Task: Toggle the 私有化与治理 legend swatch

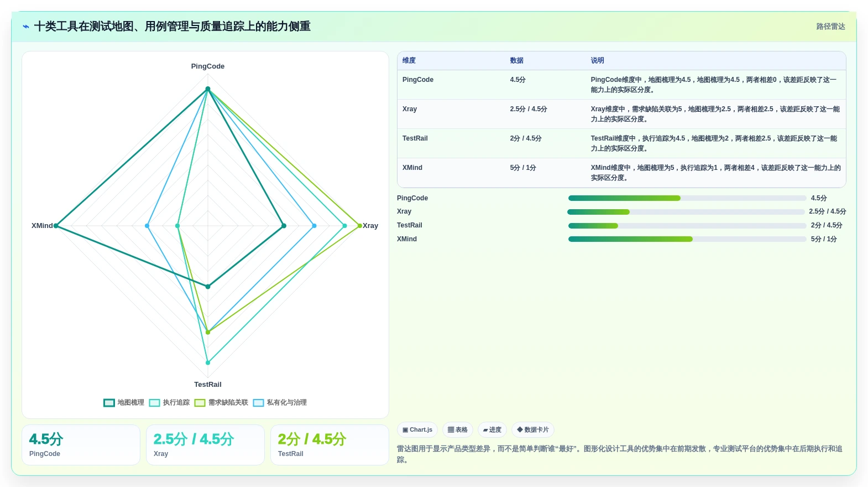Action: coord(258,403)
